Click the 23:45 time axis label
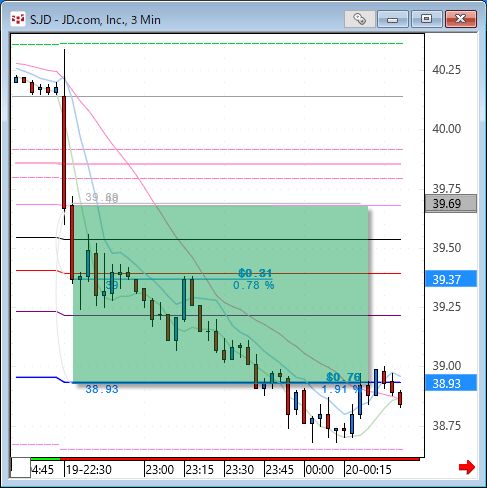This screenshot has width=487, height=488. 280,470
